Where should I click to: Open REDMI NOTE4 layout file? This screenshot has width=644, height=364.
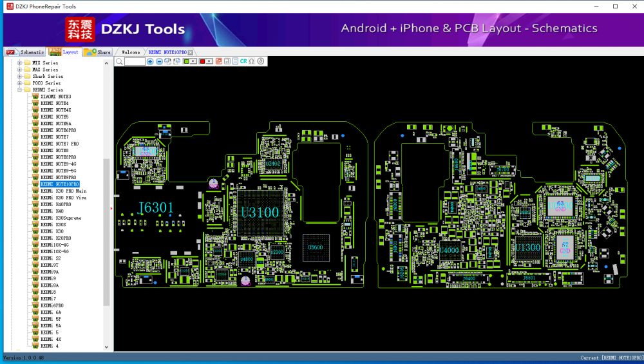55,103
